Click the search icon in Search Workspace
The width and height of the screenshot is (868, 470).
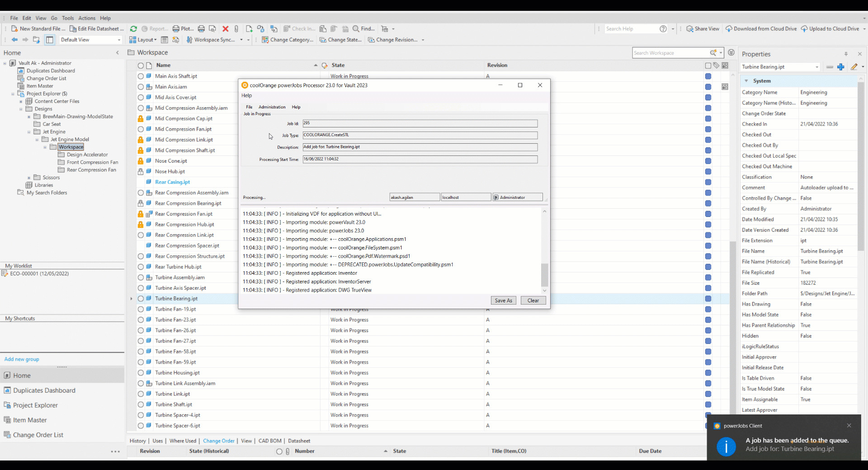click(x=713, y=53)
